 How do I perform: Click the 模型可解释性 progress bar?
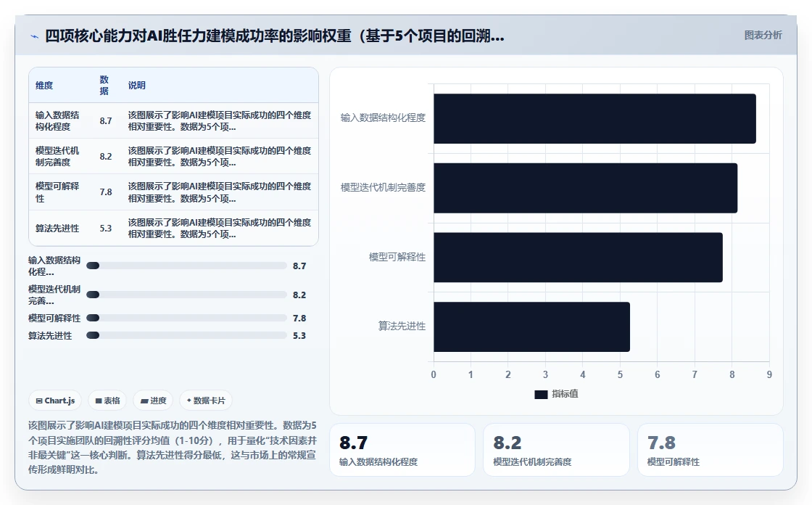[x=186, y=318]
